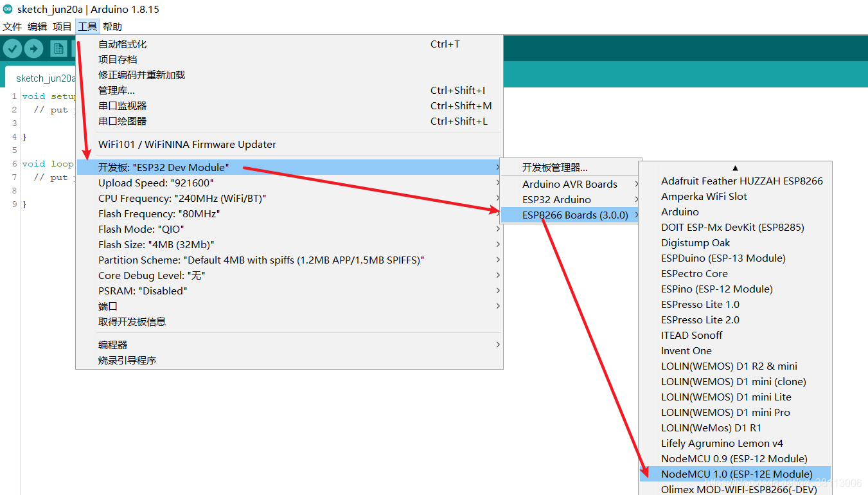Viewport: 868px width, 495px height.
Task: Select ESPino (ESP-12 Module)
Action: pos(735,289)
